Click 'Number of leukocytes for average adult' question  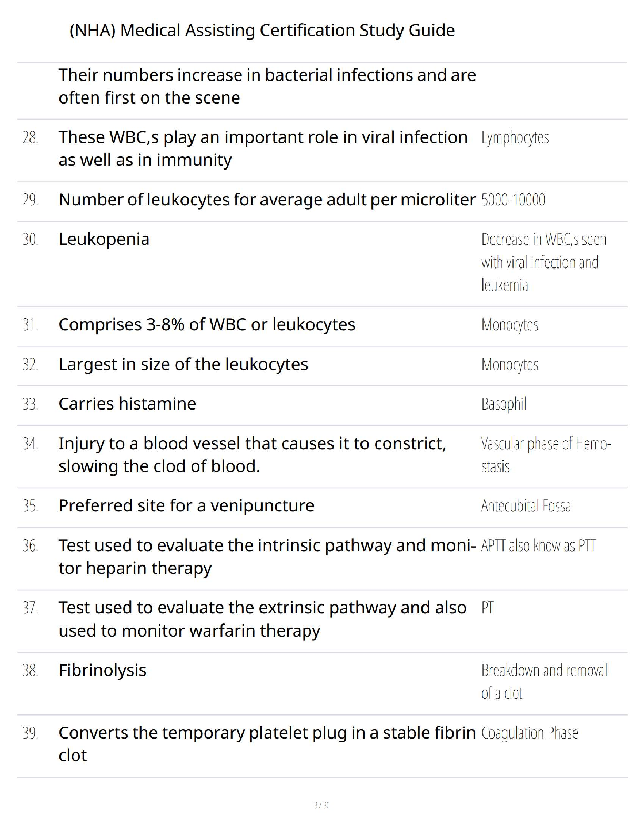(x=267, y=200)
